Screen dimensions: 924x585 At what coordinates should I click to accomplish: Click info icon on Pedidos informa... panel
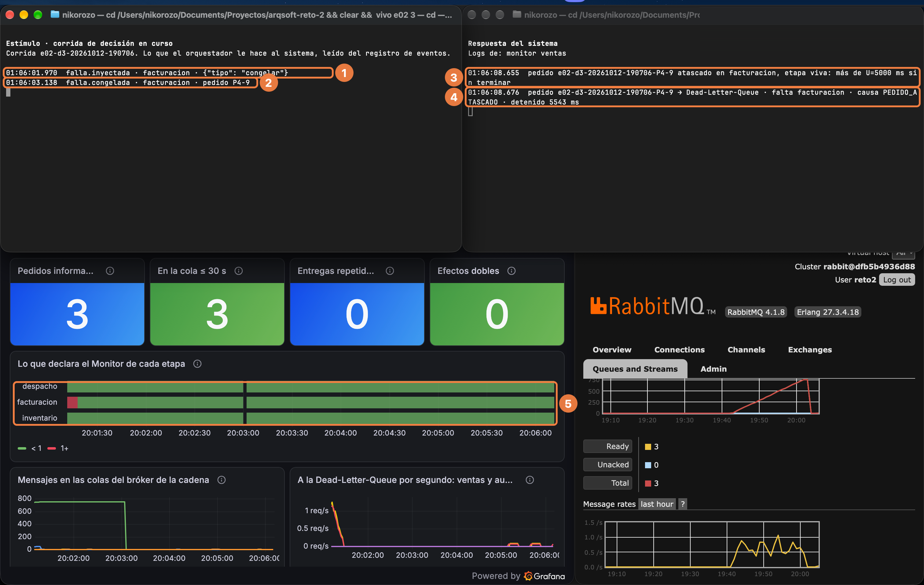110,271
